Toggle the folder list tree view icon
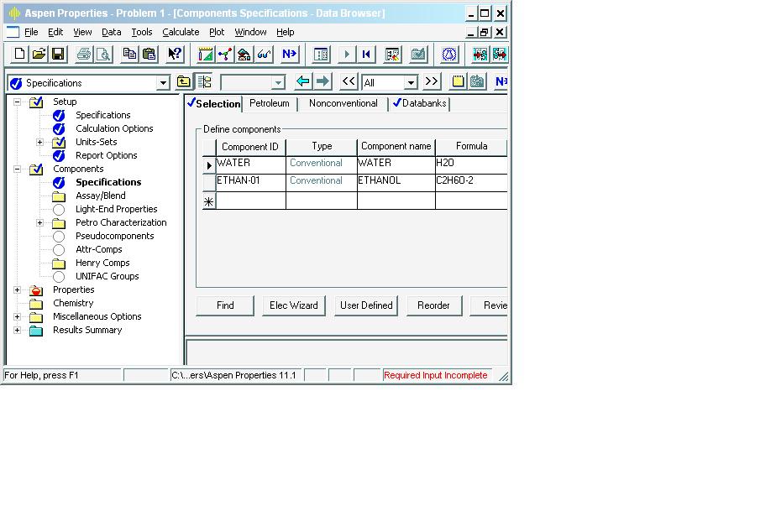The image size is (776, 532). [204, 81]
